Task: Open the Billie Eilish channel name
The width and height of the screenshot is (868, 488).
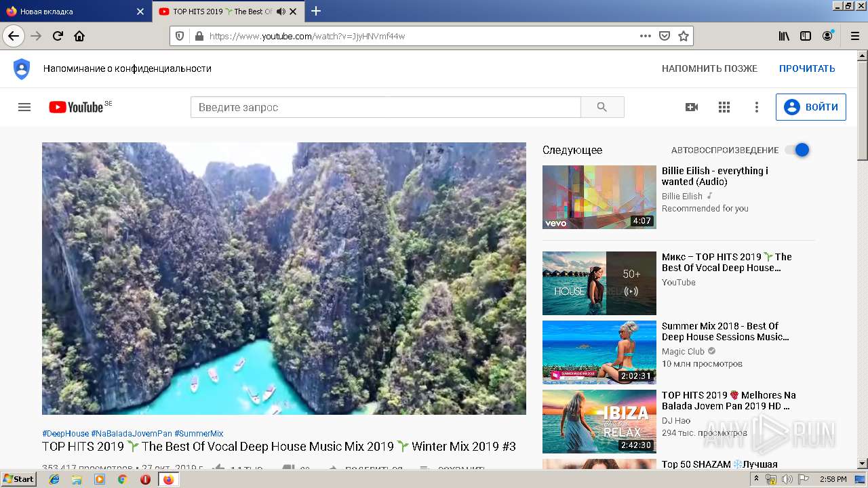Action: coord(682,196)
